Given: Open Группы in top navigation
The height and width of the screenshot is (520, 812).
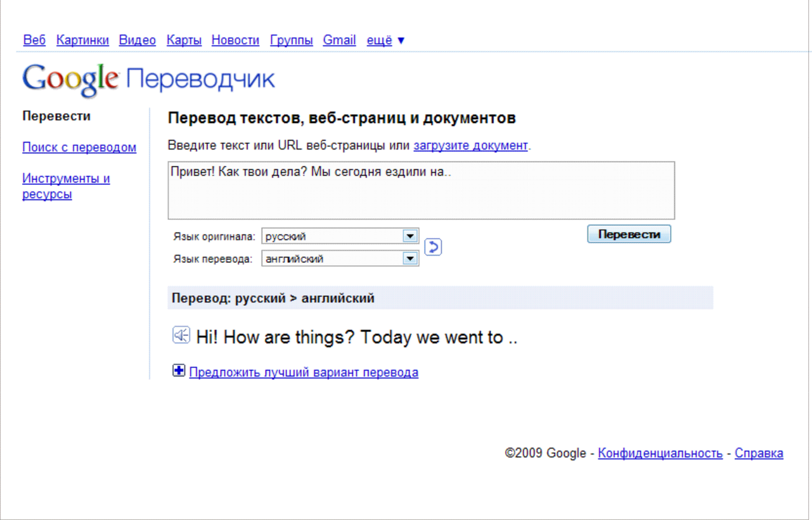Looking at the screenshot, I should (292, 41).
